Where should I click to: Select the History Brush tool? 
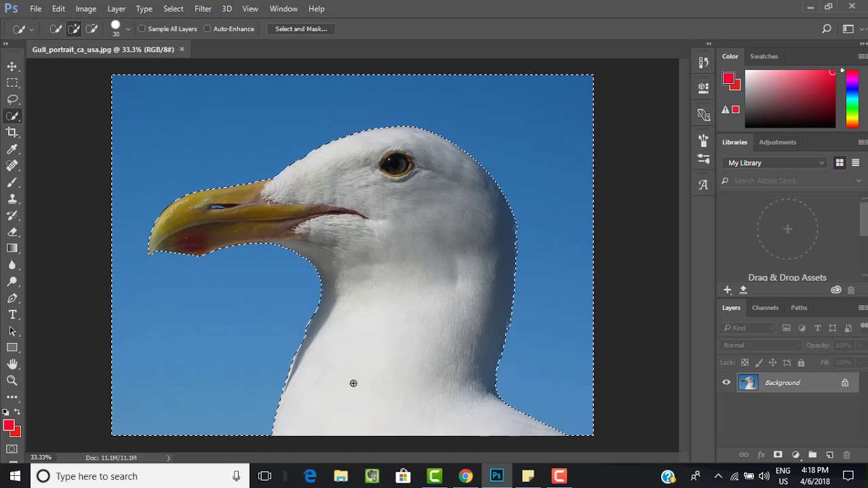(12, 216)
